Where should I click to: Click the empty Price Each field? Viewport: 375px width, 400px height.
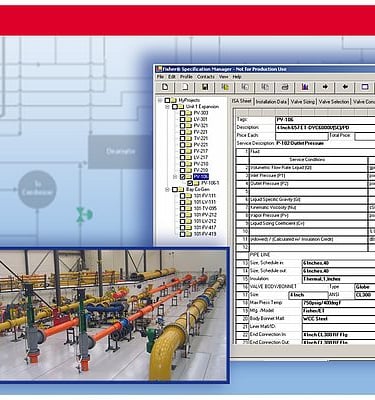[301, 136]
